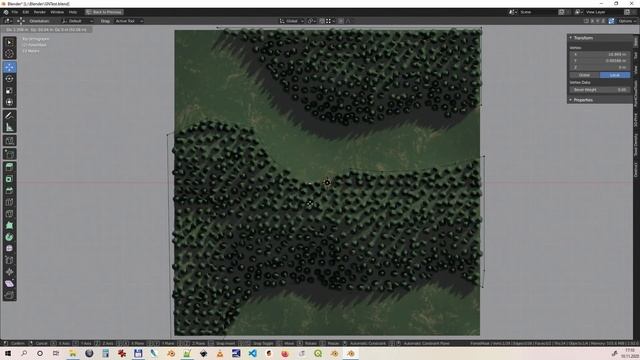
Task: Open the Global transform orientation dropdown
Action: [291, 21]
